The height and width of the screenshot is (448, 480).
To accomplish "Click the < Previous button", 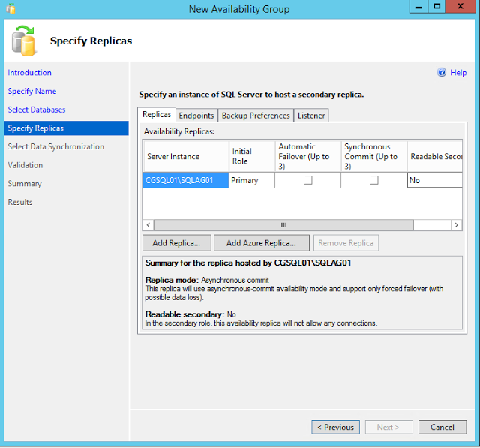I will (335, 427).
